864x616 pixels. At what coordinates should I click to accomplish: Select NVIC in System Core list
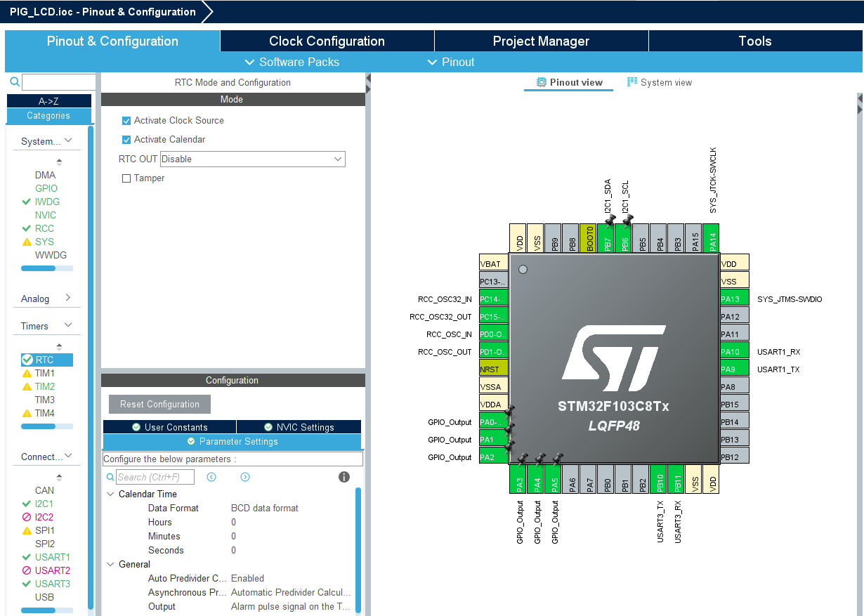pos(46,215)
